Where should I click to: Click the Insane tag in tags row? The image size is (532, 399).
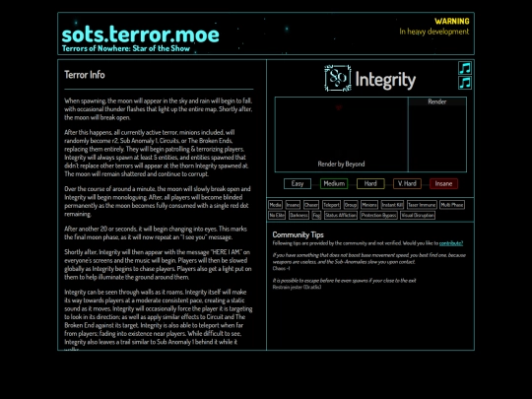coord(293,205)
